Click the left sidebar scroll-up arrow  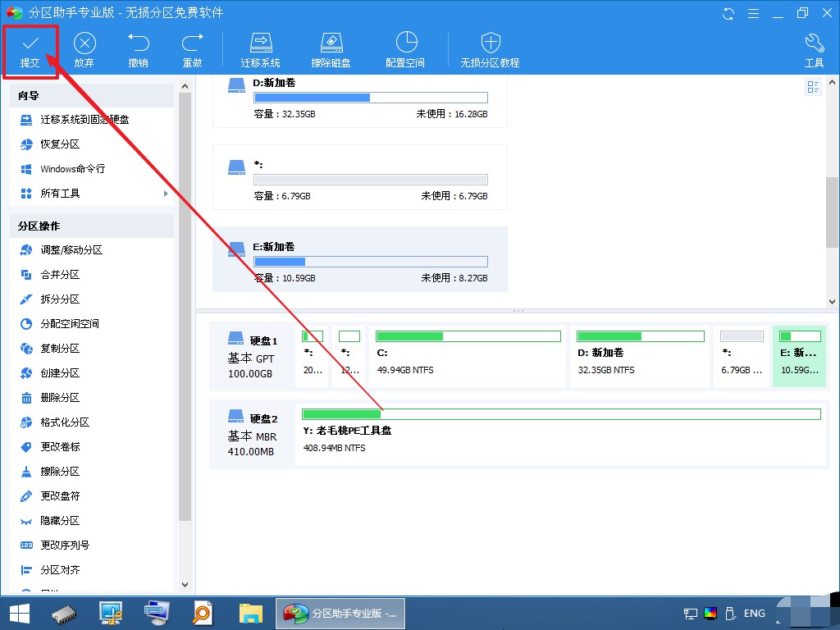click(x=185, y=86)
